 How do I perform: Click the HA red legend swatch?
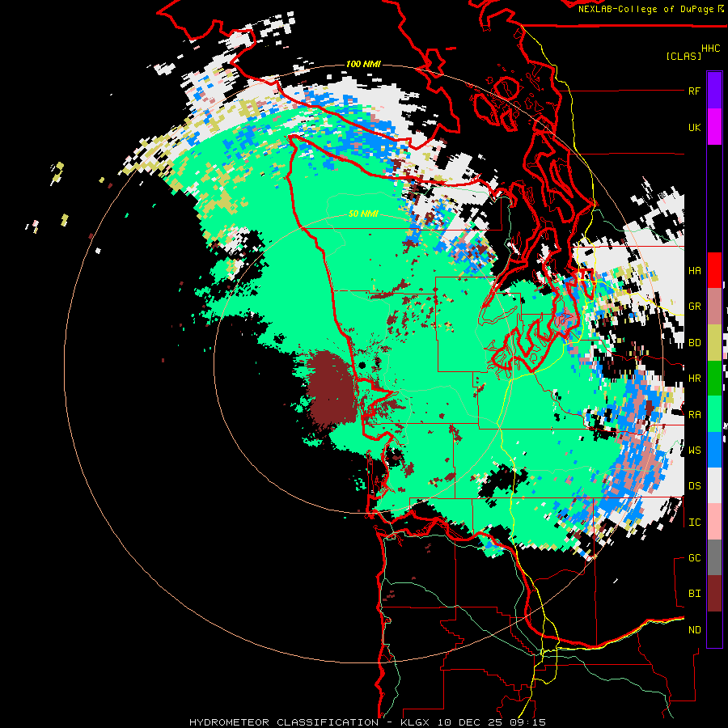point(714,270)
